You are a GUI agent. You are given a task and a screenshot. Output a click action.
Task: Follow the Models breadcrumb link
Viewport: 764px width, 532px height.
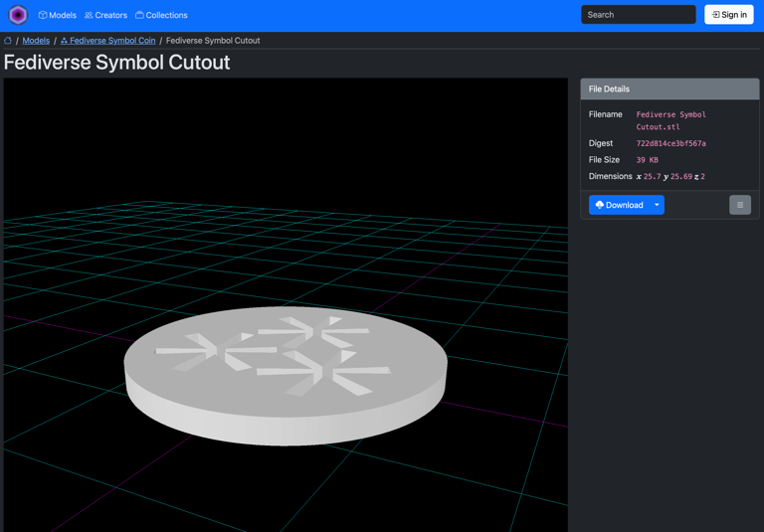pyautogui.click(x=36, y=41)
